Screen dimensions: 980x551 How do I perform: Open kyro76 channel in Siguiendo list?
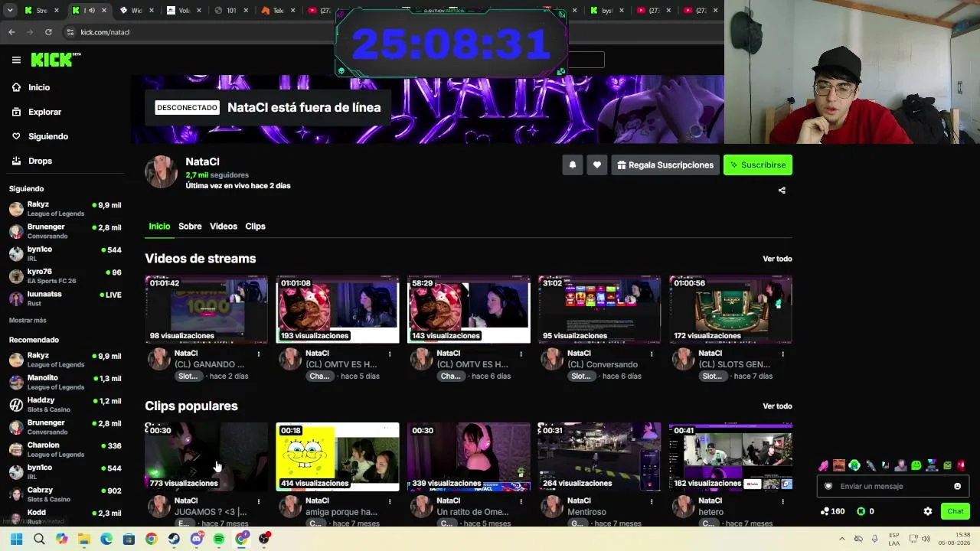point(65,275)
